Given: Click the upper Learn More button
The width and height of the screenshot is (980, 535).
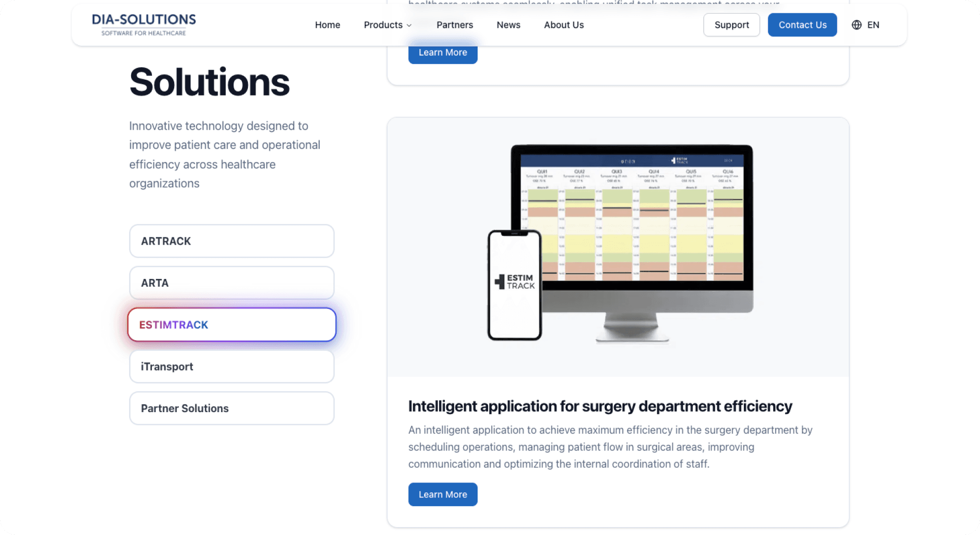Looking at the screenshot, I should 442,53.
